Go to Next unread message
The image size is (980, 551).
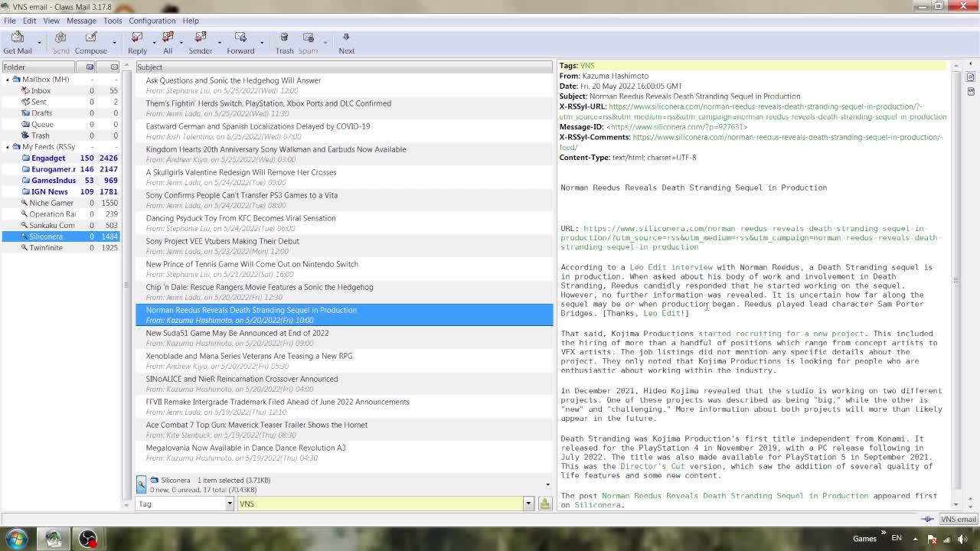(x=346, y=43)
